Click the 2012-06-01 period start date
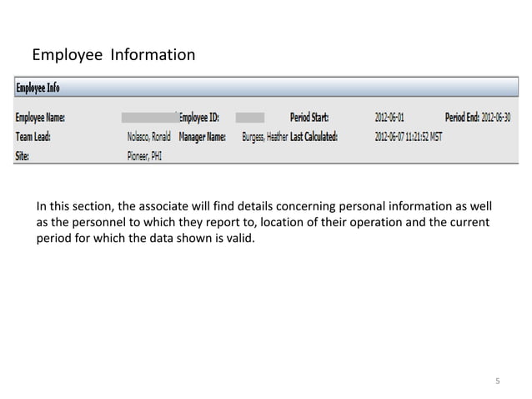532x399 pixels. coord(389,118)
